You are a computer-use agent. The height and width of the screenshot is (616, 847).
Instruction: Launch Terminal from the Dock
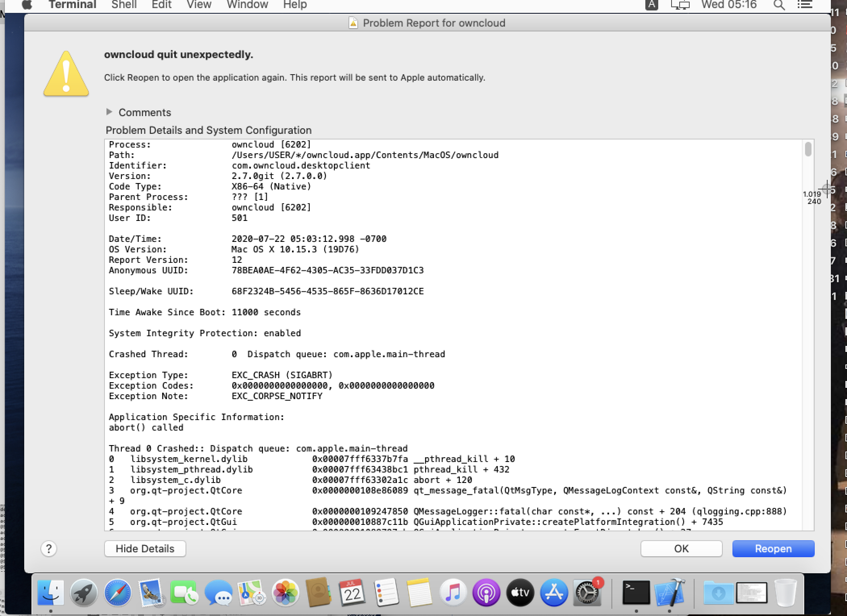click(636, 593)
